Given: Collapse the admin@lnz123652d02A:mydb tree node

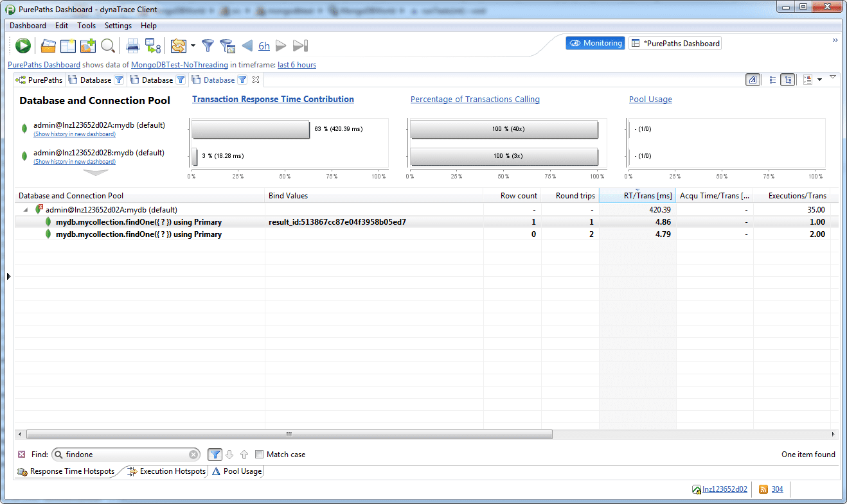Looking at the screenshot, I should tap(26, 210).
